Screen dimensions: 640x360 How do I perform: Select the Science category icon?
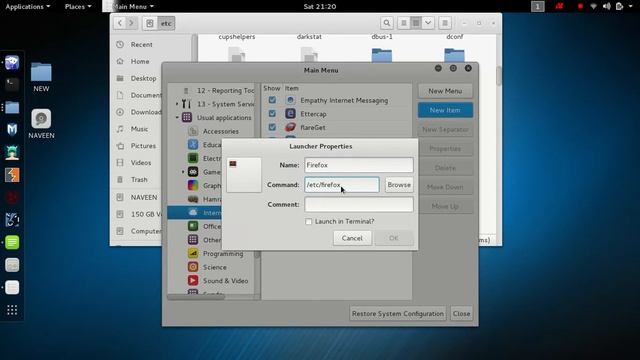[193, 267]
